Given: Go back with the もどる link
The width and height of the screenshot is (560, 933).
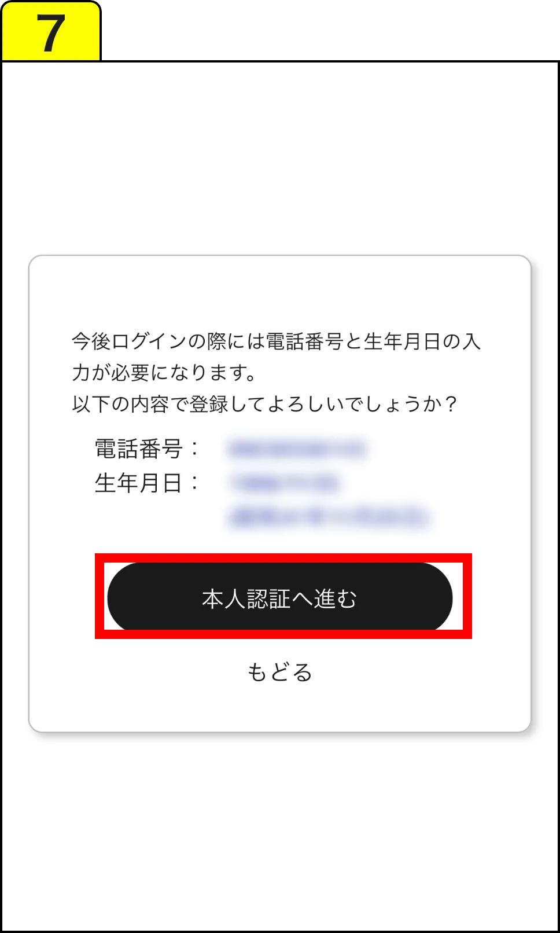Looking at the screenshot, I should [x=280, y=673].
